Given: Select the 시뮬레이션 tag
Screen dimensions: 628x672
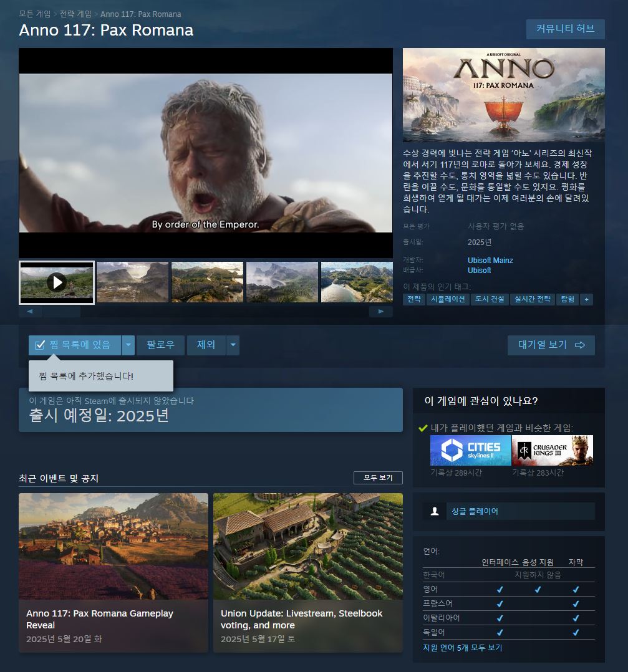Looking at the screenshot, I should coord(448,299).
